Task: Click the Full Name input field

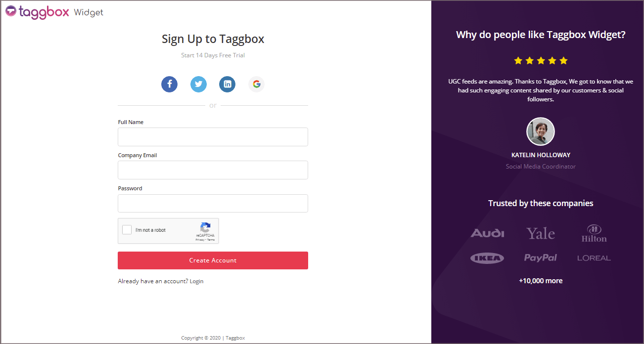Action: [x=213, y=137]
